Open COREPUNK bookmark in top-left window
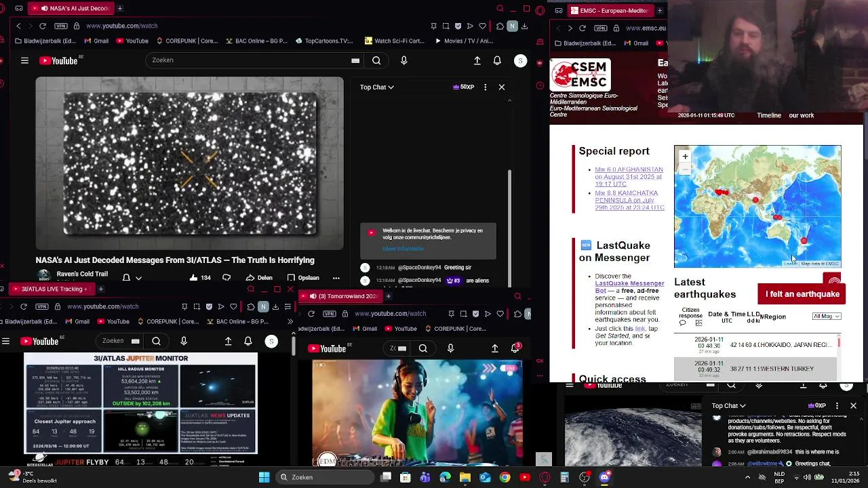 [186, 41]
